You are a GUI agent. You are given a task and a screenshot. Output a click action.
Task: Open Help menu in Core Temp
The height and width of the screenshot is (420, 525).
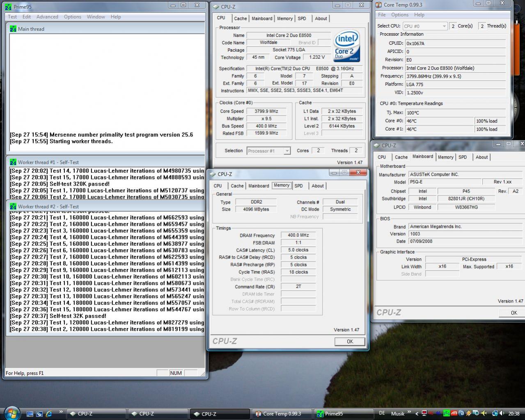click(x=419, y=15)
